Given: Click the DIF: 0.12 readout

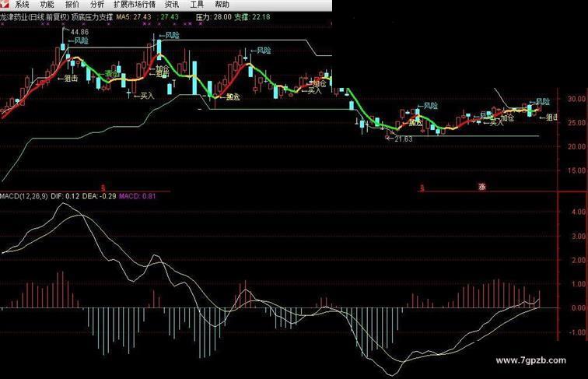Looking at the screenshot, I should tap(65, 196).
